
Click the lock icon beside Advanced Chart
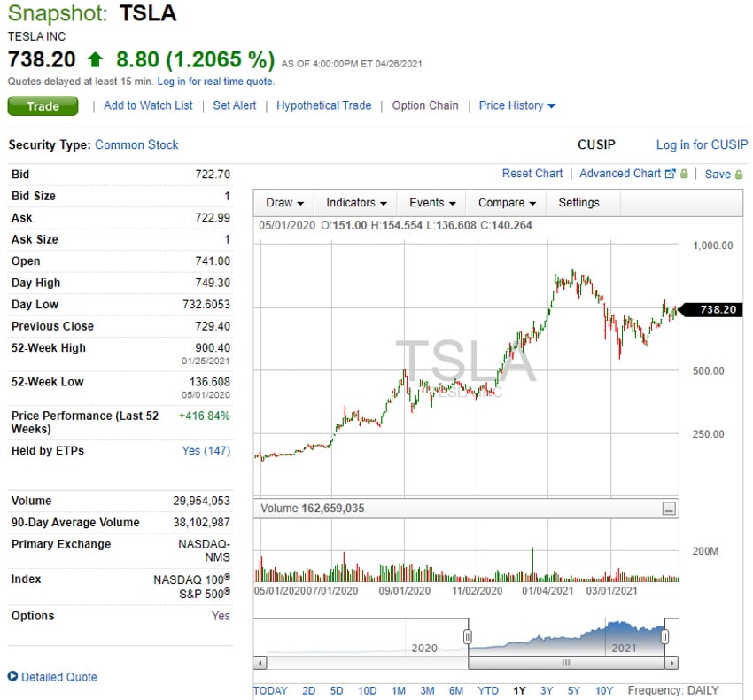[x=684, y=174]
